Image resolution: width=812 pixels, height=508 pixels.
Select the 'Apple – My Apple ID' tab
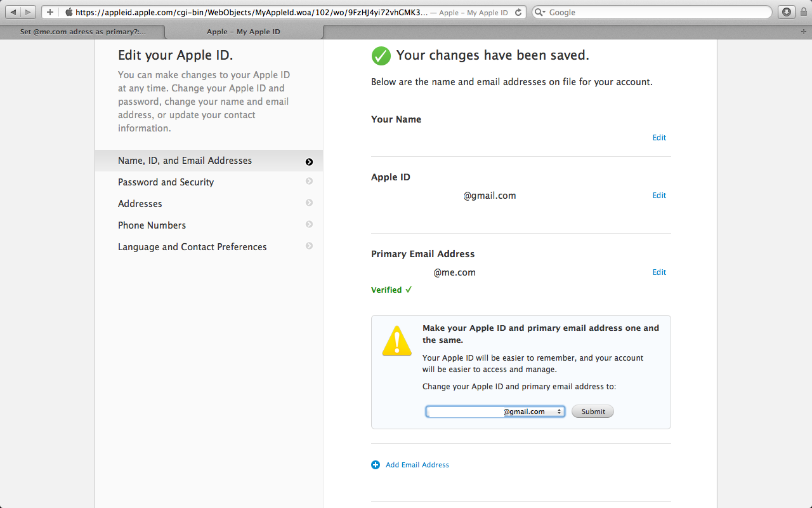(x=244, y=32)
